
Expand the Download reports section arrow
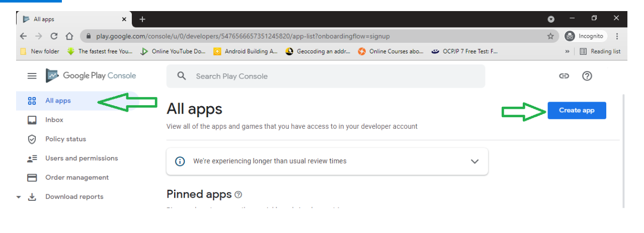pyautogui.click(x=19, y=197)
